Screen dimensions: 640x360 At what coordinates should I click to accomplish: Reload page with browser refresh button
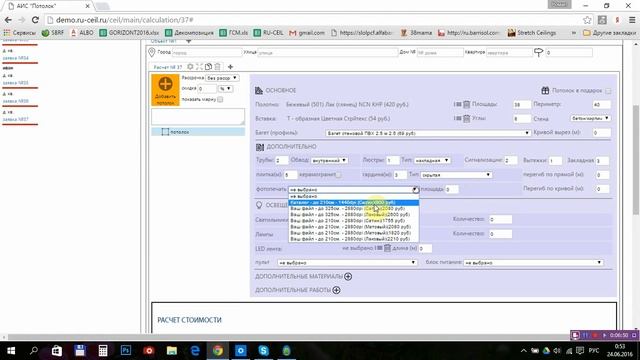pos(35,20)
